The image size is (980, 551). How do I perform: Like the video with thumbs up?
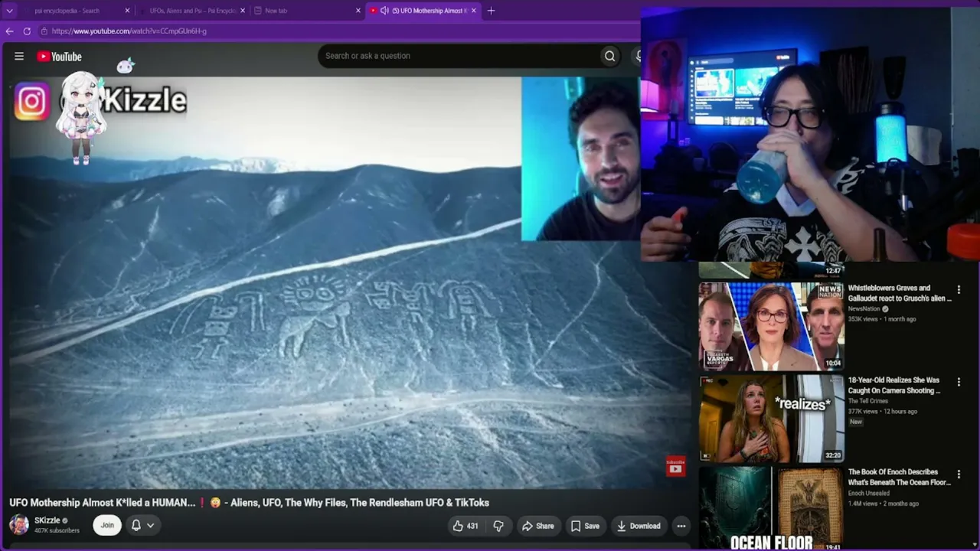click(x=465, y=526)
